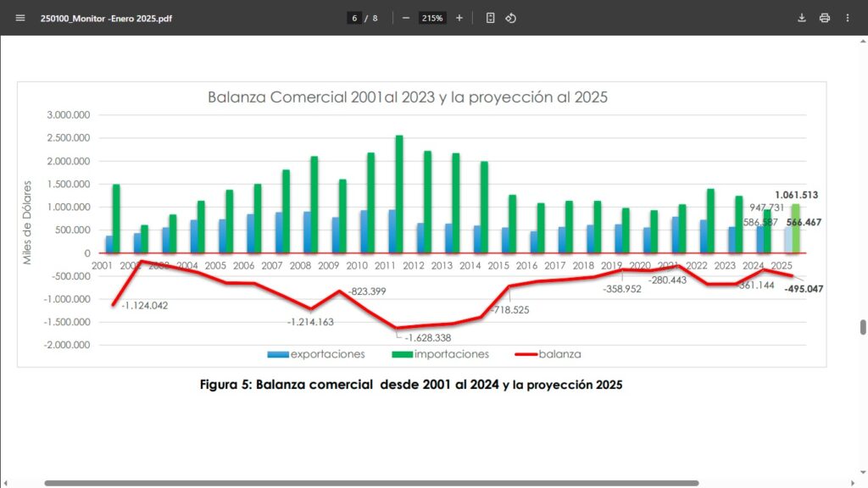Click the -2.000.000 axis value

pyautogui.click(x=66, y=345)
